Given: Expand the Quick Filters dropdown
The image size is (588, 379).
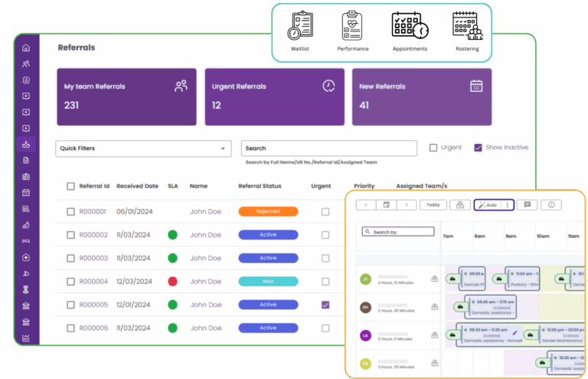Looking at the screenshot, I should pyautogui.click(x=143, y=149).
